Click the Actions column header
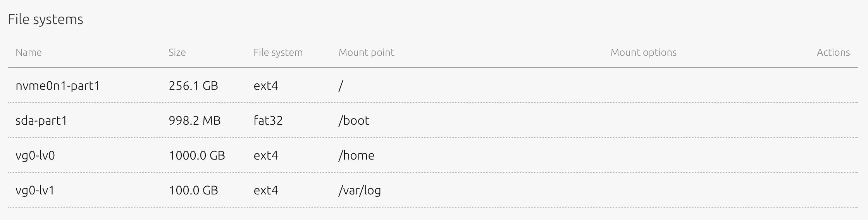 pos(834,52)
